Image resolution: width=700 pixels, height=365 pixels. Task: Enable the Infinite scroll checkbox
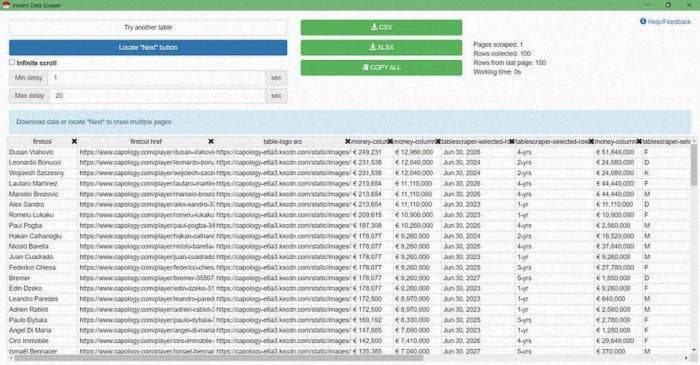click(x=12, y=62)
